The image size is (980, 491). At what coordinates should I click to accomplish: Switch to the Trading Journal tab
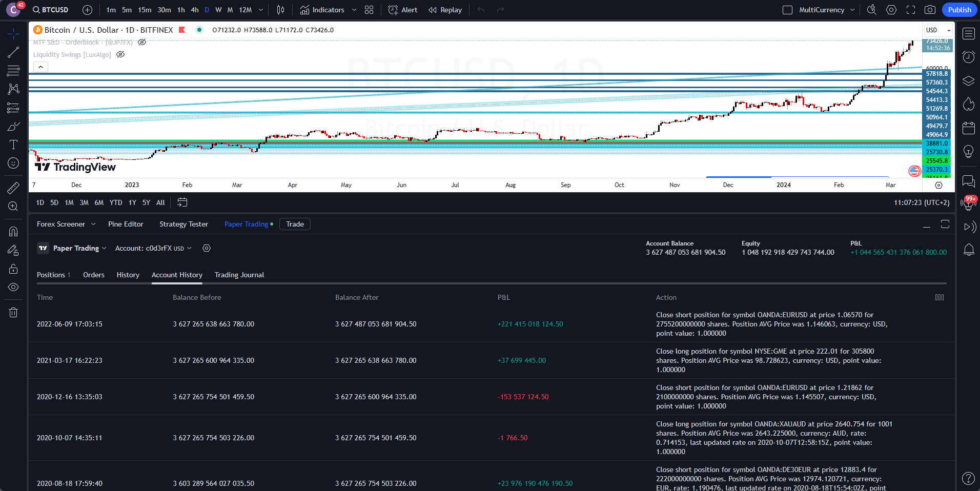pyautogui.click(x=239, y=275)
